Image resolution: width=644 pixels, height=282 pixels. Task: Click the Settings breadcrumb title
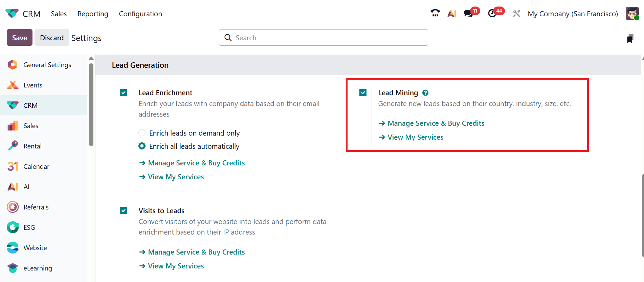(86, 38)
